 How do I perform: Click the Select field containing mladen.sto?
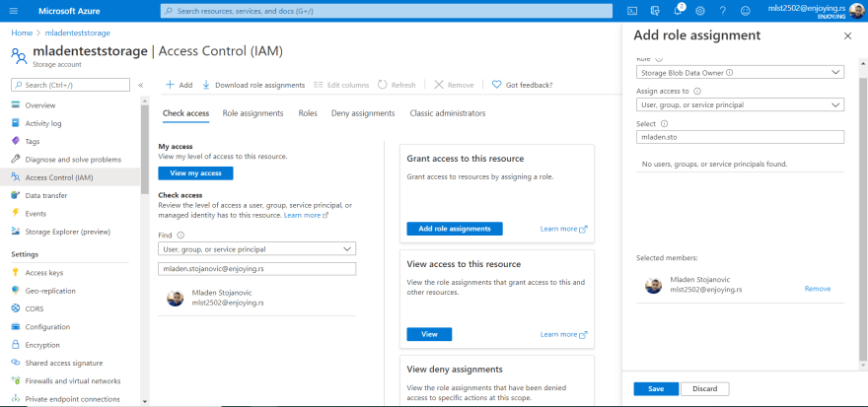740,137
